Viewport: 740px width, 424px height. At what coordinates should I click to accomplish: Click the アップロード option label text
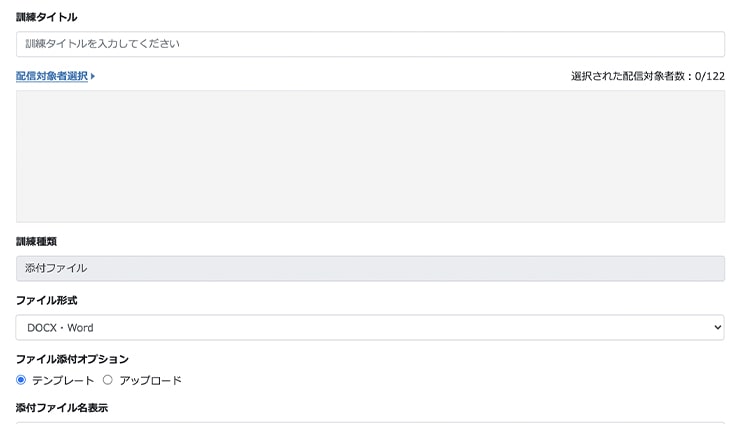tap(150, 381)
